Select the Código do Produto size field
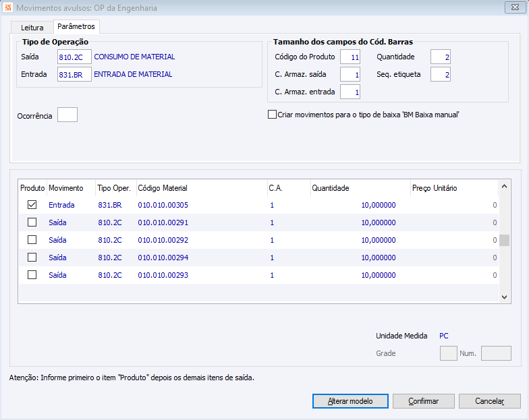Screen dimensions: 529x420 click(x=350, y=57)
